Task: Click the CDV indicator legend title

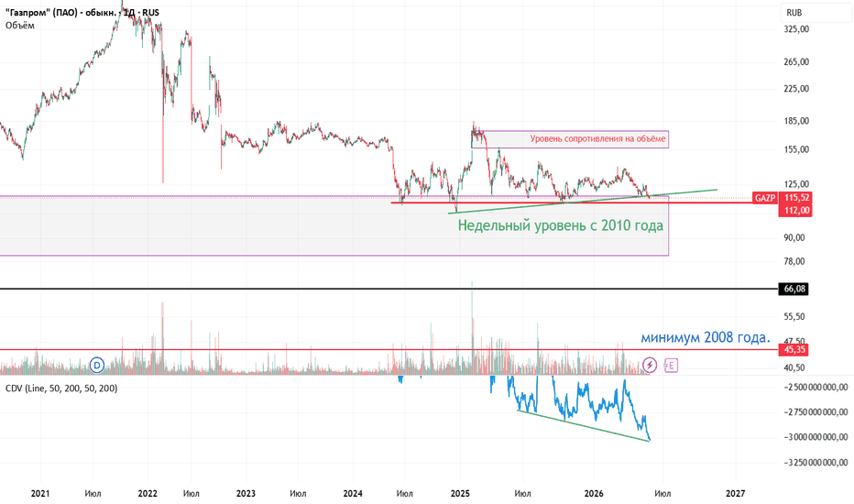Action: point(61,389)
